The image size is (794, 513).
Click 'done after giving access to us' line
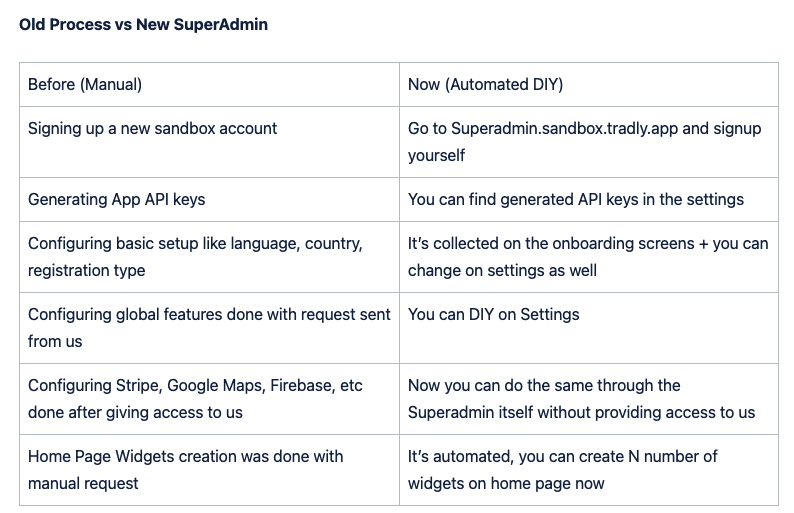135,412
